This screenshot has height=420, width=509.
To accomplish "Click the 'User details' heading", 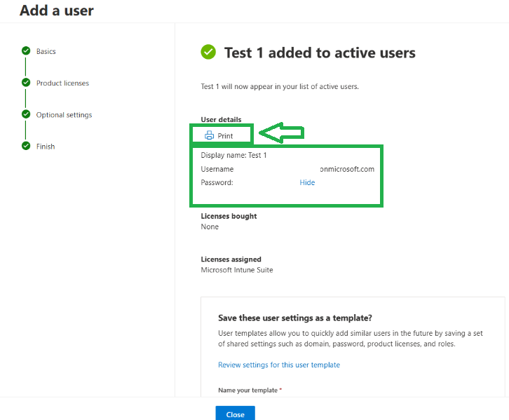I will pos(221,119).
